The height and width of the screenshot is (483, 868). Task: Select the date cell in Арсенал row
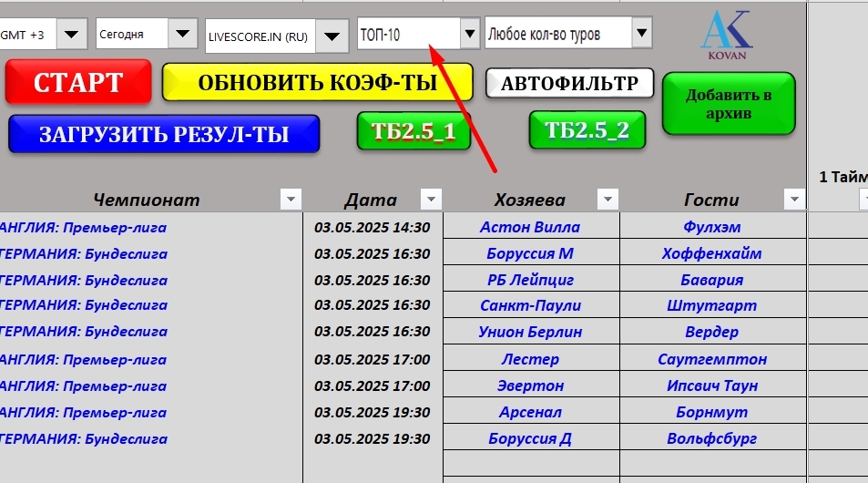tap(373, 412)
